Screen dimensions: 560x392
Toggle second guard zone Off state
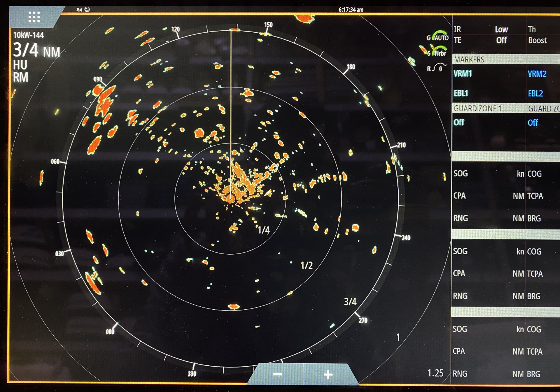pyautogui.click(x=533, y=123)
